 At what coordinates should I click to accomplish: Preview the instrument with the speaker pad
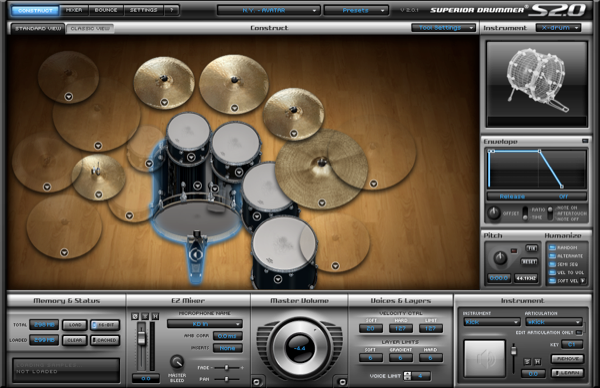(x=484, y=359)
